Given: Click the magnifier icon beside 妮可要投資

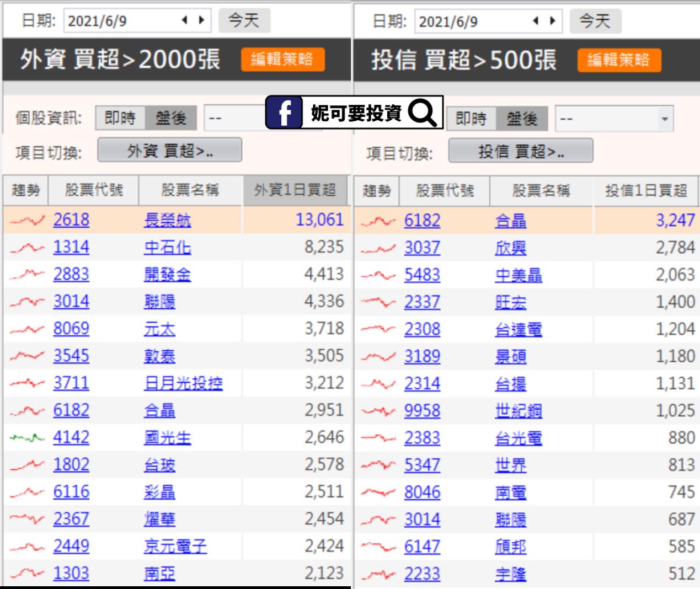Looking at the screenshot, I should (423, 113).
